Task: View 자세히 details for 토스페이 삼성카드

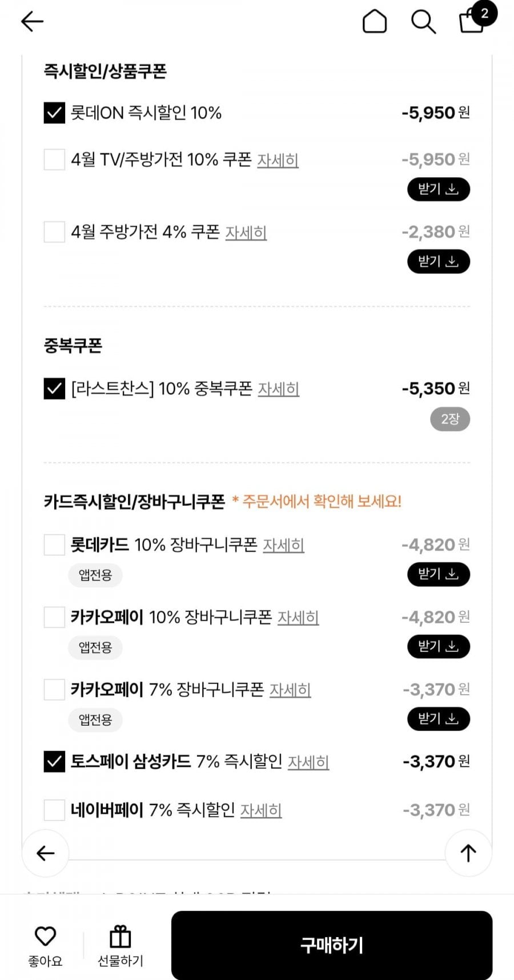Action: tap(308, 762)
